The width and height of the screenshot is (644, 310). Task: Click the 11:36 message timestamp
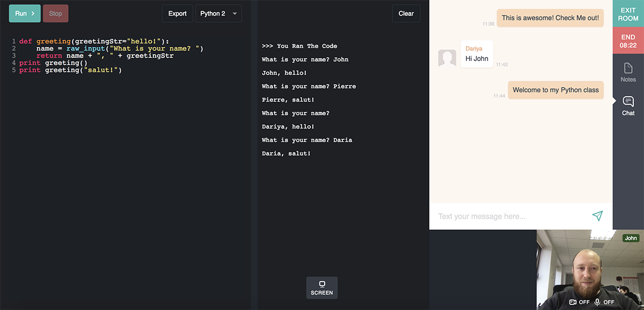tap(488, 24)
